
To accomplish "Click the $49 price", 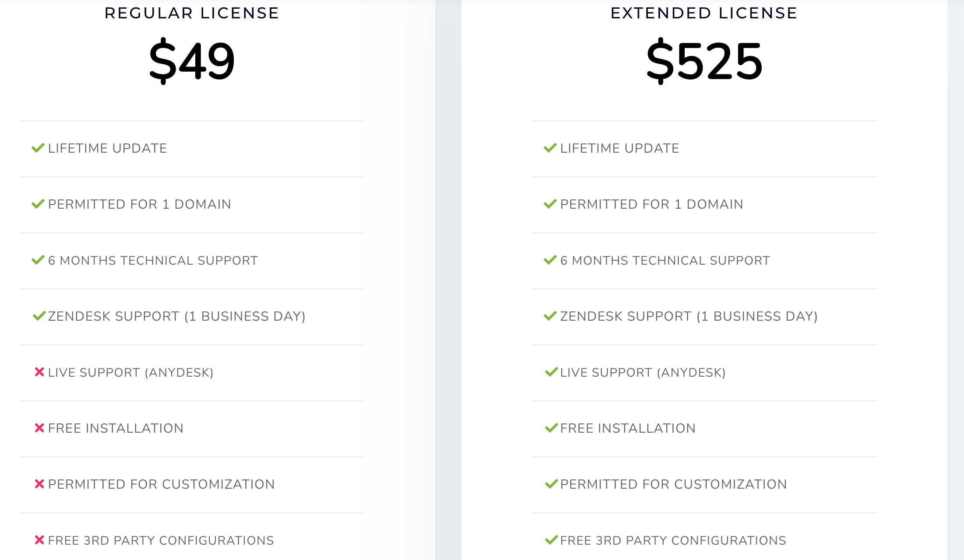I will point(192,61).
